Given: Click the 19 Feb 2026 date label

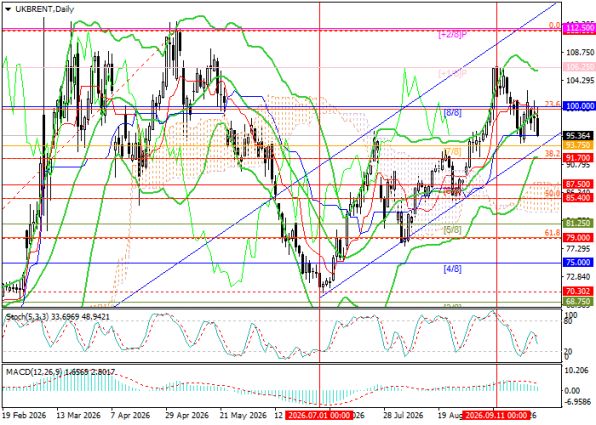Looking at the screenshot, I should click(24, 415).
